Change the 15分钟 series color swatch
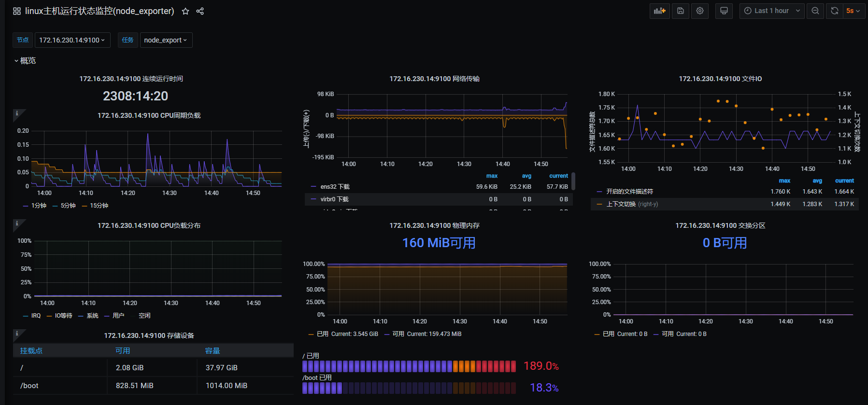The height and width of the screenshot is (405, 868). (x=85, y=206)
